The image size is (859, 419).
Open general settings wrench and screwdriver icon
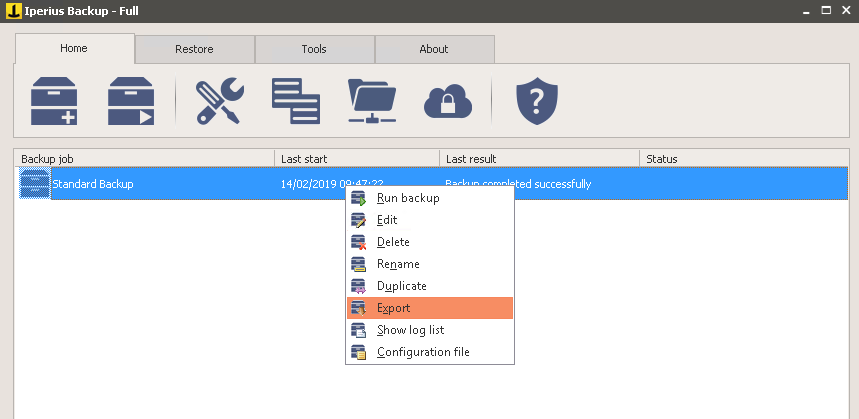[x=219, y=101]
